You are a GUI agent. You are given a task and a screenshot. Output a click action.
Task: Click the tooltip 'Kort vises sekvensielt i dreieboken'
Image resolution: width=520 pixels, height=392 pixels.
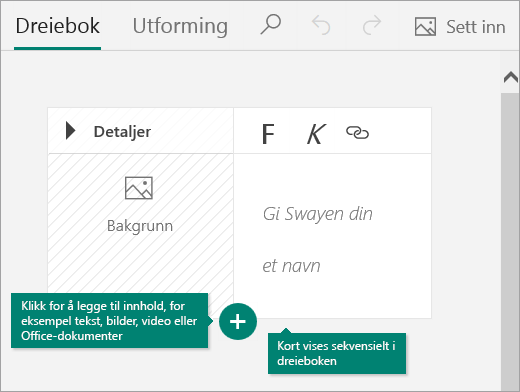(x=337, y=353)
